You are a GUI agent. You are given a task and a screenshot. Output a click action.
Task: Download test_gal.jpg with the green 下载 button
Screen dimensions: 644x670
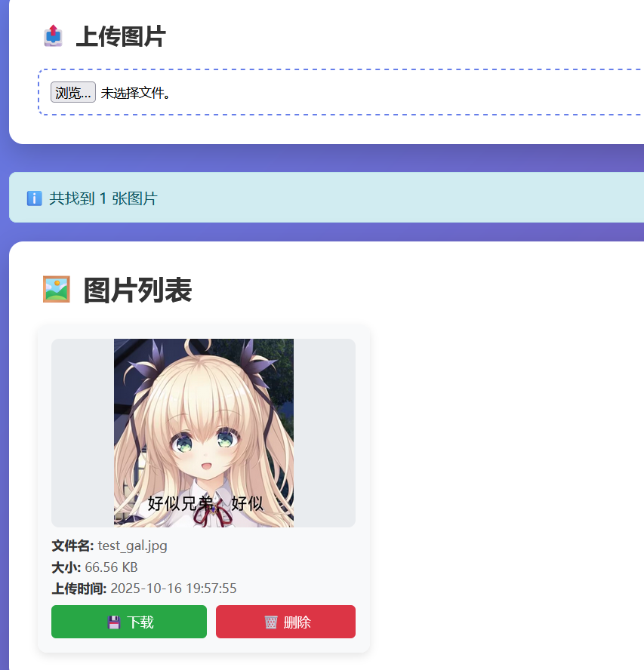point(129,622)
